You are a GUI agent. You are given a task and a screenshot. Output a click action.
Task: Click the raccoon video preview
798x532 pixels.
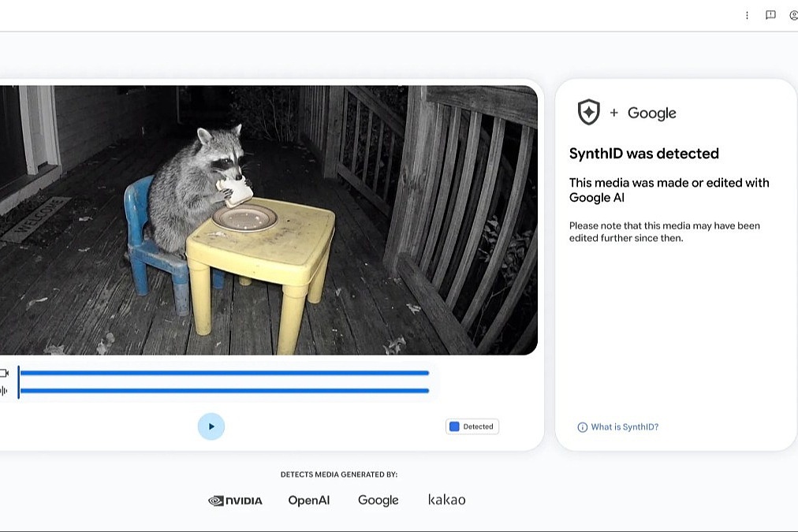point(269,220)
